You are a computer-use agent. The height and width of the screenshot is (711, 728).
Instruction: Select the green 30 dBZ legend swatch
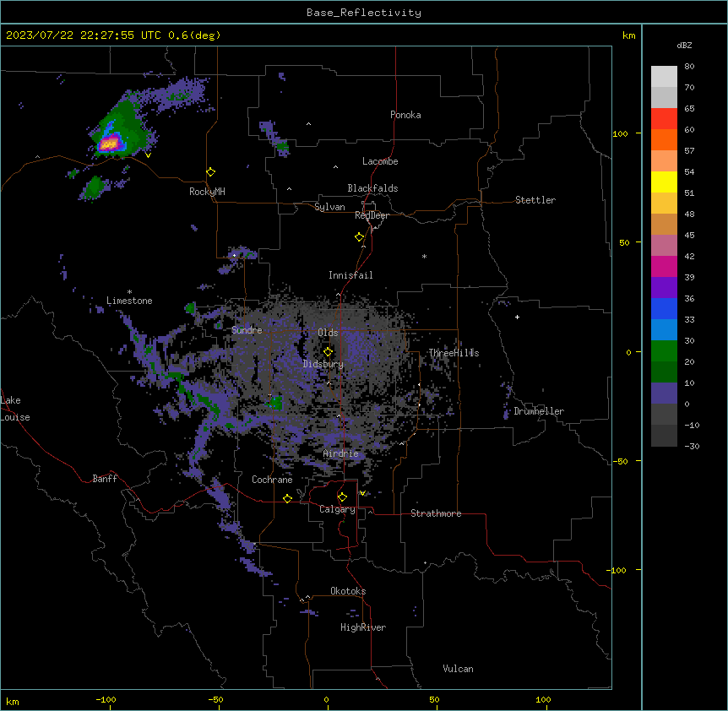click(x=664, y=351)
